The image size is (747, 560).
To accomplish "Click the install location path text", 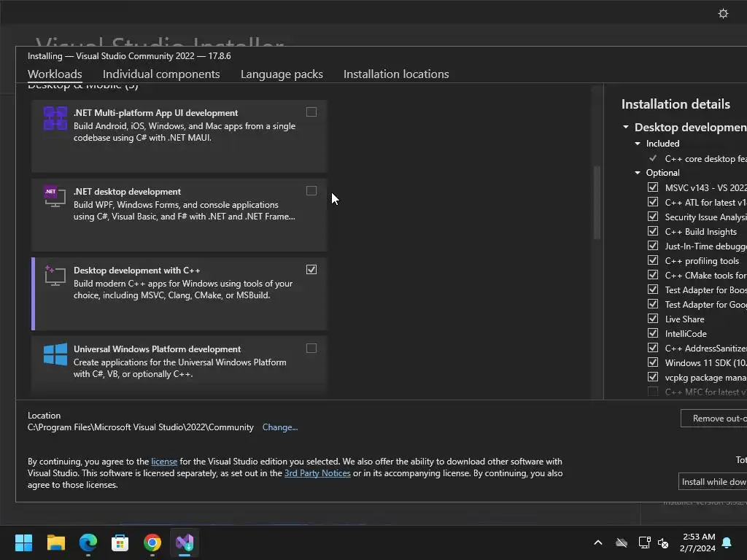I will 141,427.
